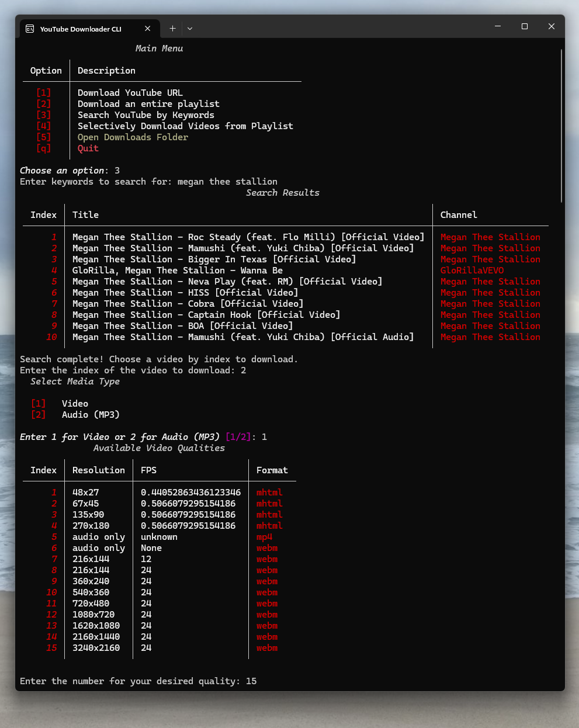Select the YouTube Downloader CLI tab
This screenshot has width=579, height=728.
tap(89, 28)
